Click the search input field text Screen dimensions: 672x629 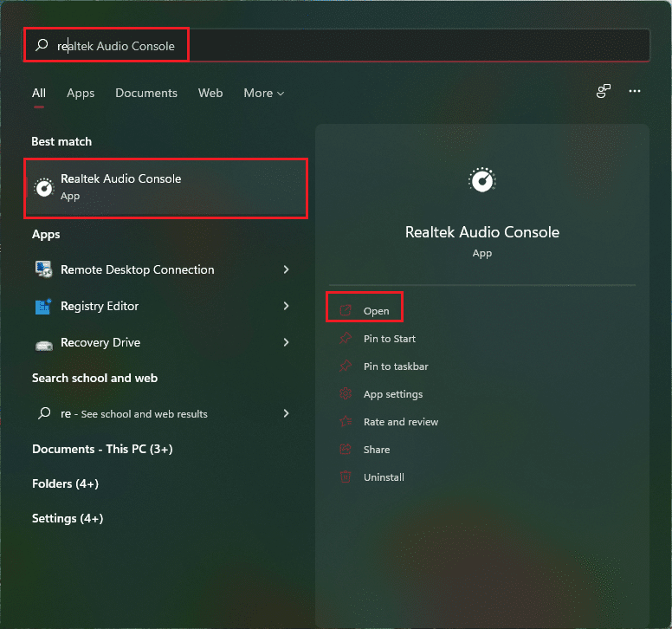(116, 46)
